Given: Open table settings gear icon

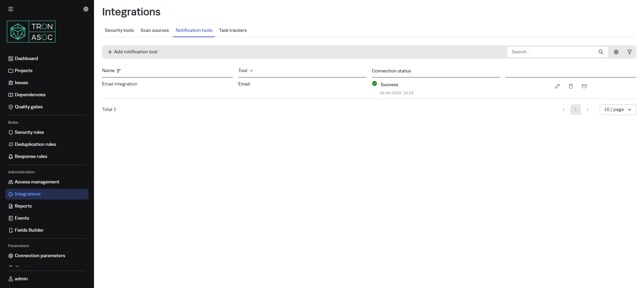Looking at the screenshot, I should 616,52.
